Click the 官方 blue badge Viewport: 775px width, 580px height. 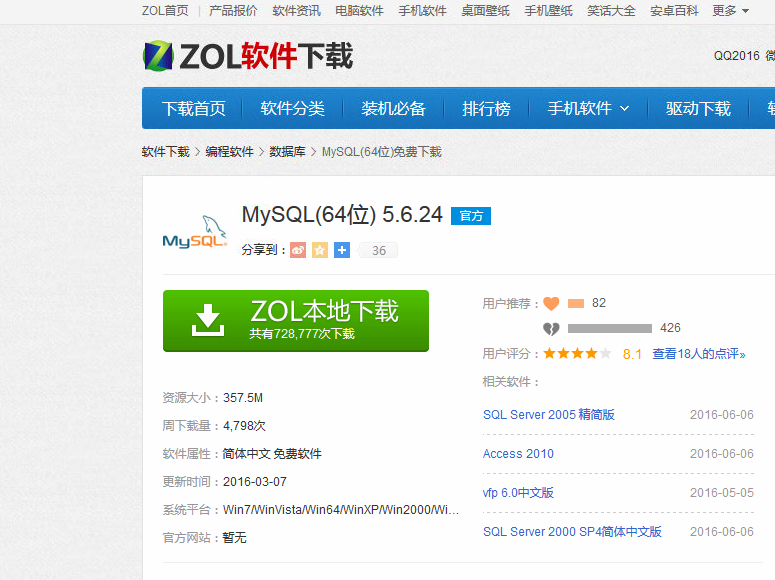(x=471, y=216)
